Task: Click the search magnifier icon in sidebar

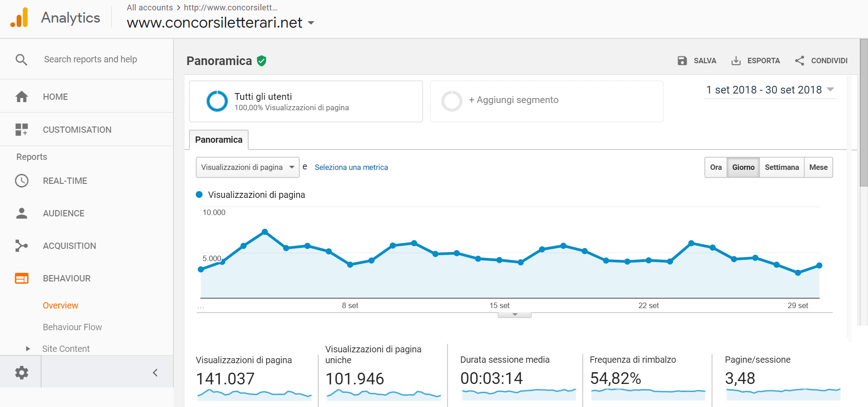Action: coord(21,60)
